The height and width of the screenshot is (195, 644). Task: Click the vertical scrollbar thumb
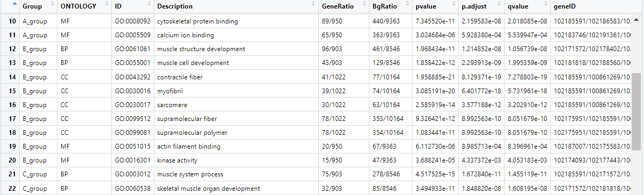tap(637, 112)
